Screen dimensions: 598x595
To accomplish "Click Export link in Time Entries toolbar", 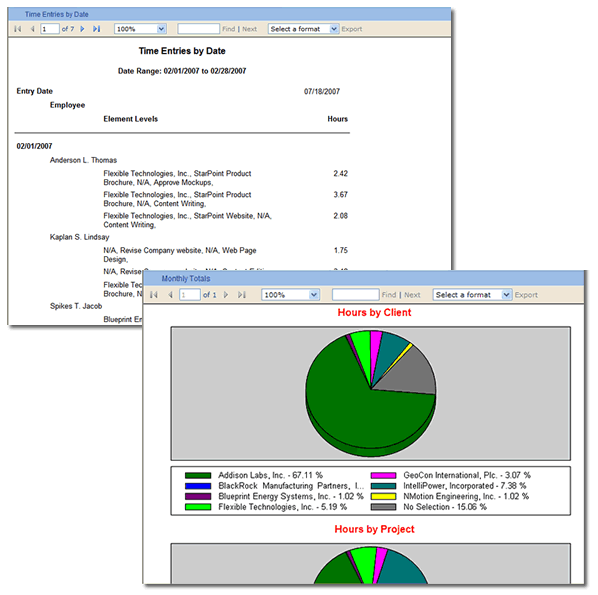I will 352,29.
